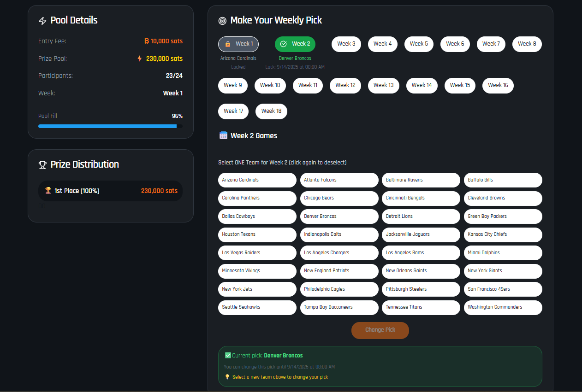
Task: Click 'Select a new team above' hint
Action: (280, 377)
